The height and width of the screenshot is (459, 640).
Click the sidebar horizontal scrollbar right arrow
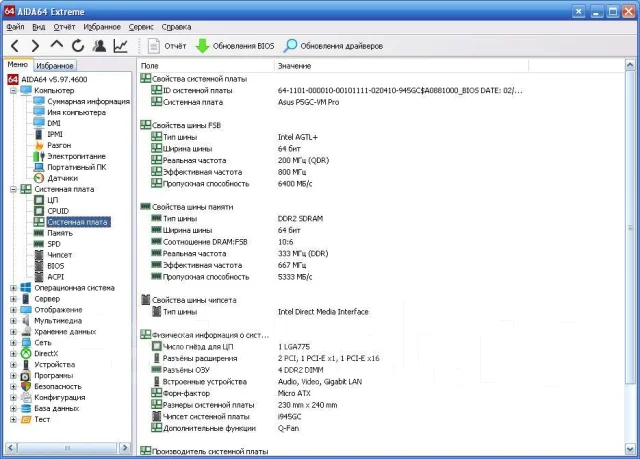[x=125, y=448]
